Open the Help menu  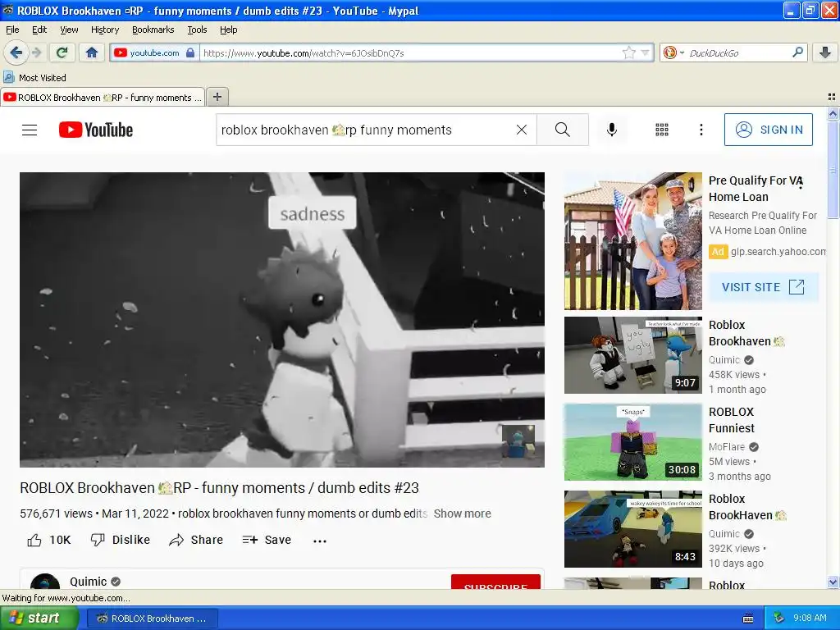(x=228, y=30)
